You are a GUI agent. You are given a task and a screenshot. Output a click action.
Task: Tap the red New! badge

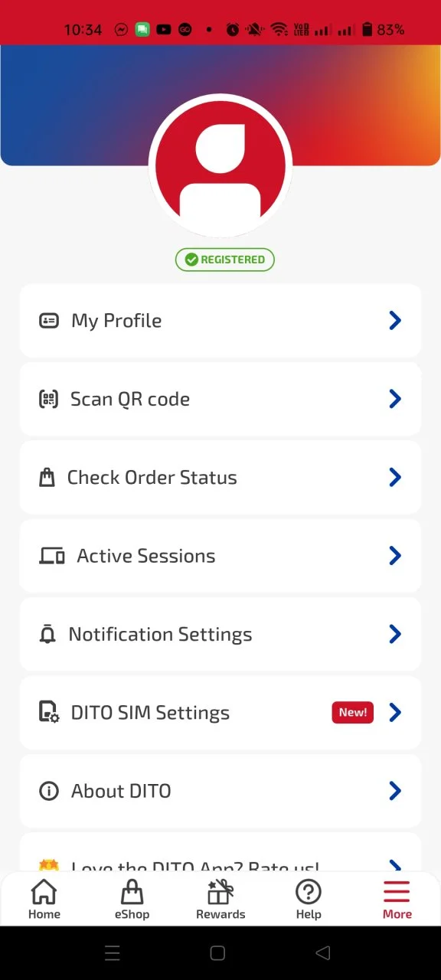coord(353,713)
